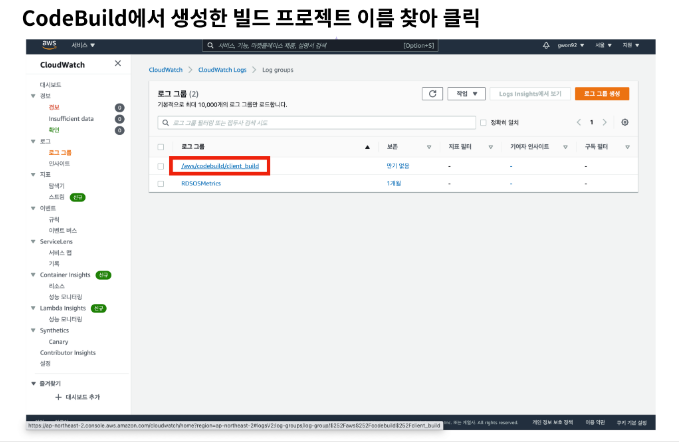The width and height of the screenshot is (679, 447).
Task: Collapse the ServiceLens section
Action: pyautogui.click(x=33, y=241)
